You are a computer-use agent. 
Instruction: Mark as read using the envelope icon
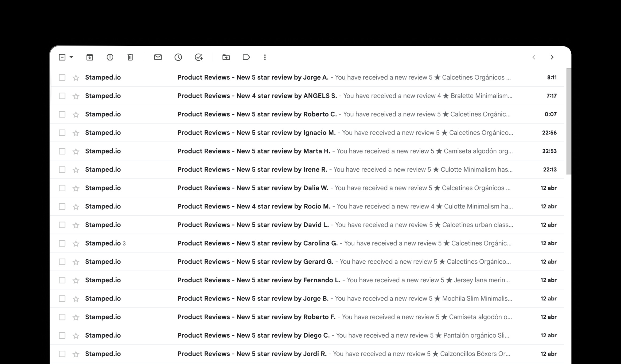point(158,57)
